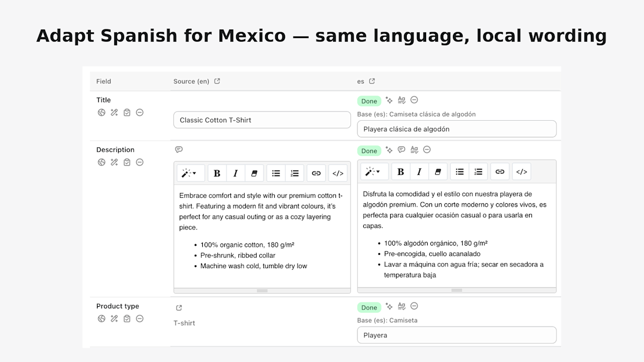Open the magic wand dropdown in source editor
The image size is (644, 362).
pyautogui.click(x=191, y=173)
